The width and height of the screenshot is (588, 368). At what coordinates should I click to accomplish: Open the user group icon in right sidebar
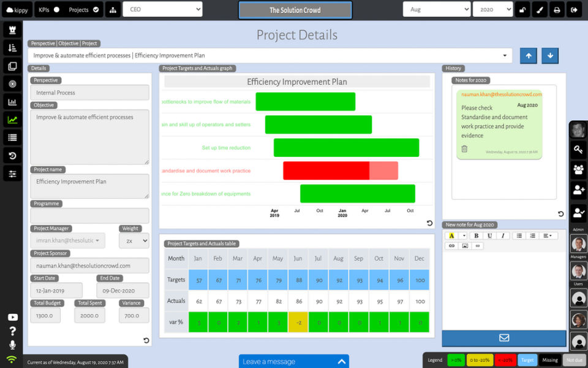tap(578, 169)
